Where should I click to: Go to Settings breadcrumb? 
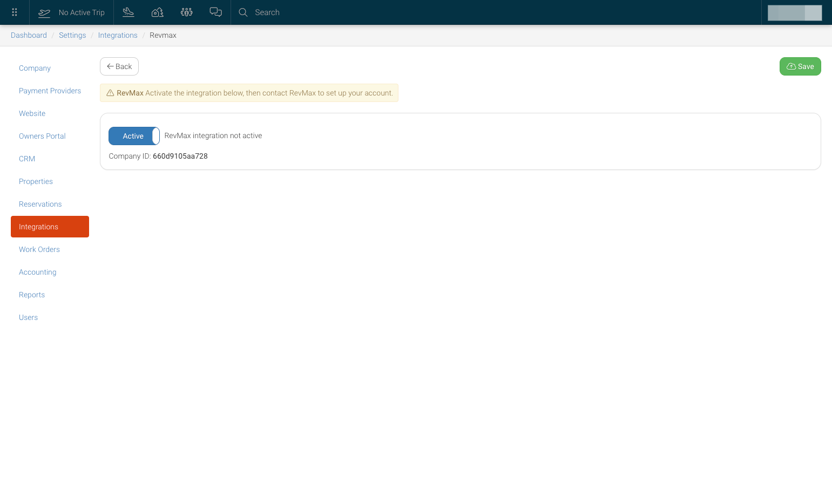[x=72, y=35]
